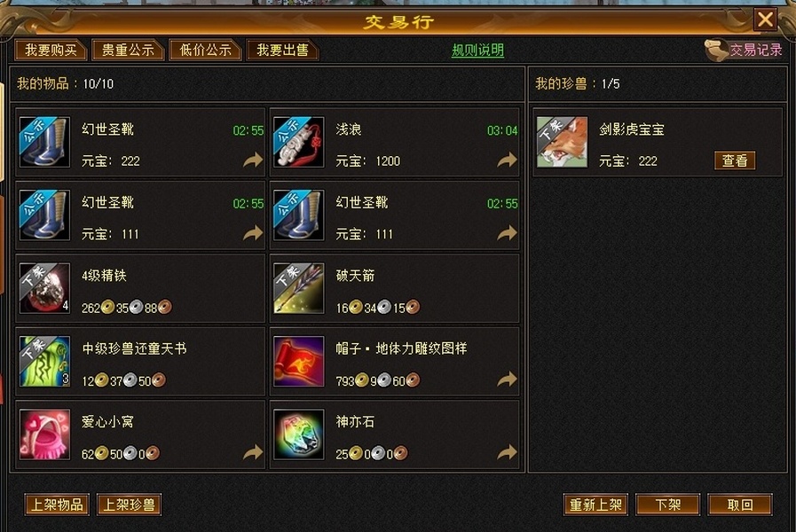Click share arrow on 浅浪 listing
The image size is (796, 532).
(507, 160)
